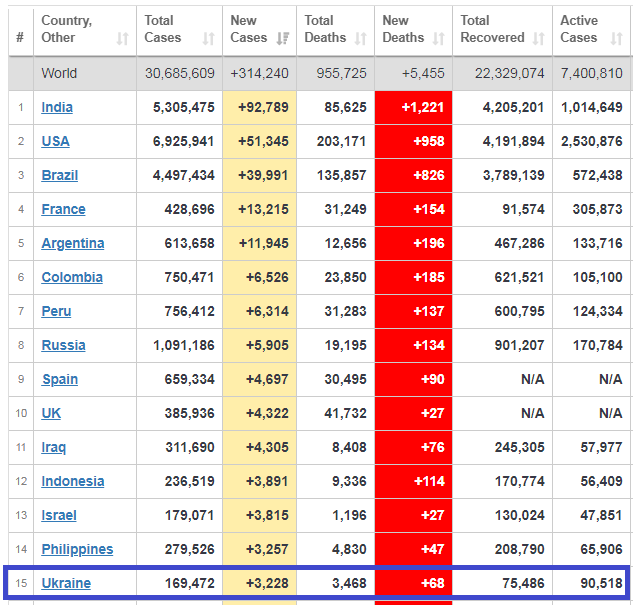Select the Argentina link
Image resolution: width=633 pixels, height=605 pixels.
72,244
